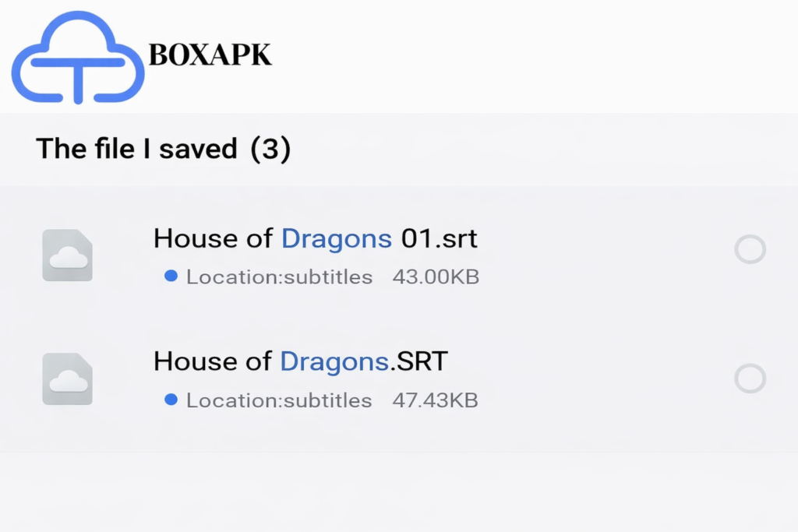Click the highlighted word Dragons in 01.srt entry

tap(336, 238)
